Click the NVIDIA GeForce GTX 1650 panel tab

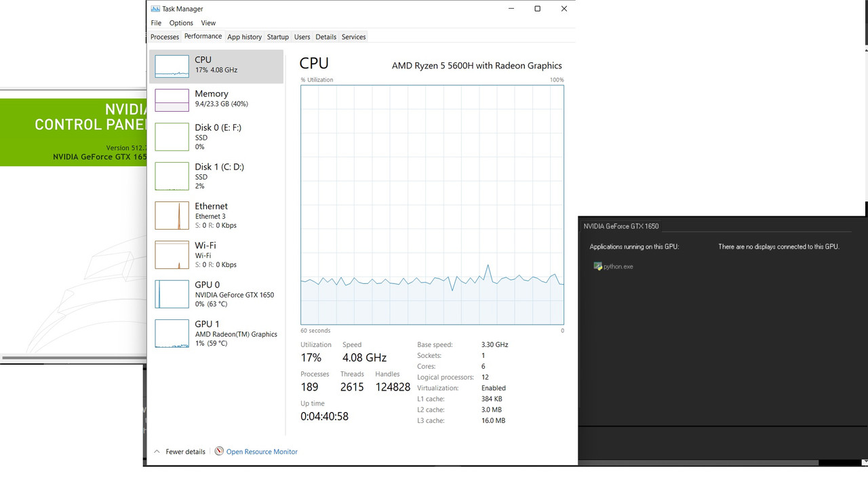click(x=621, y=226)
